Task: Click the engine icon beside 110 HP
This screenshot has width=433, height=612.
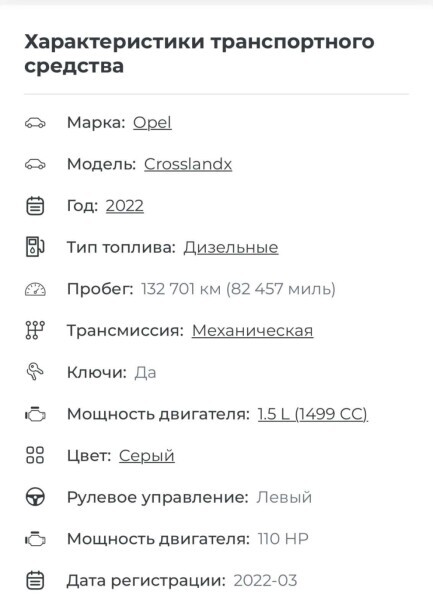Action: click(35, 539)
